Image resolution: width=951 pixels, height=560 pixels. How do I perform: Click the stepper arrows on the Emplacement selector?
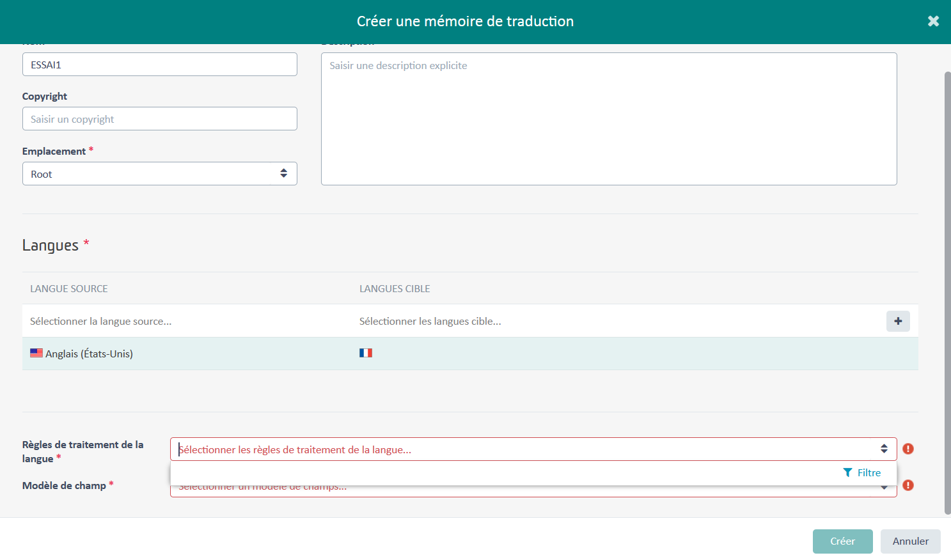283,173
